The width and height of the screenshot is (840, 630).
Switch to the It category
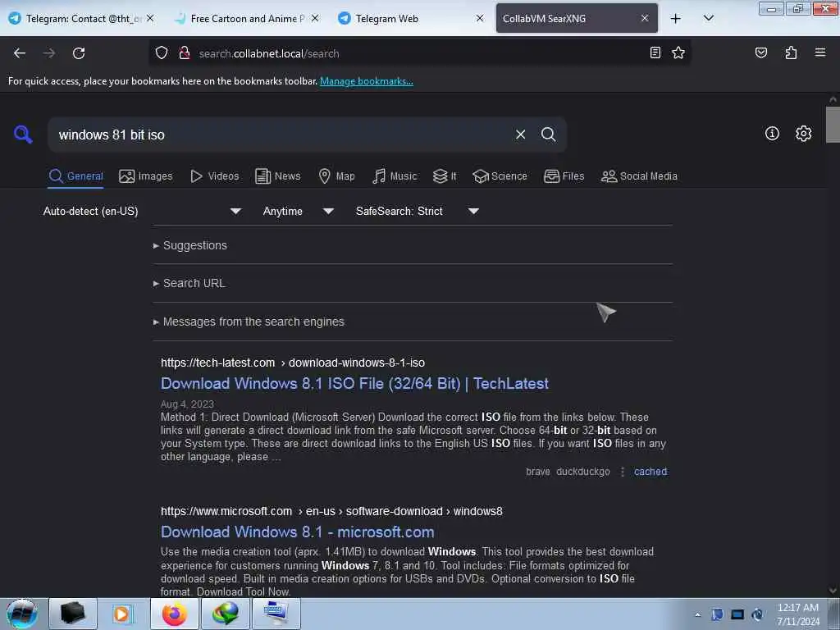tap(445, 176)
